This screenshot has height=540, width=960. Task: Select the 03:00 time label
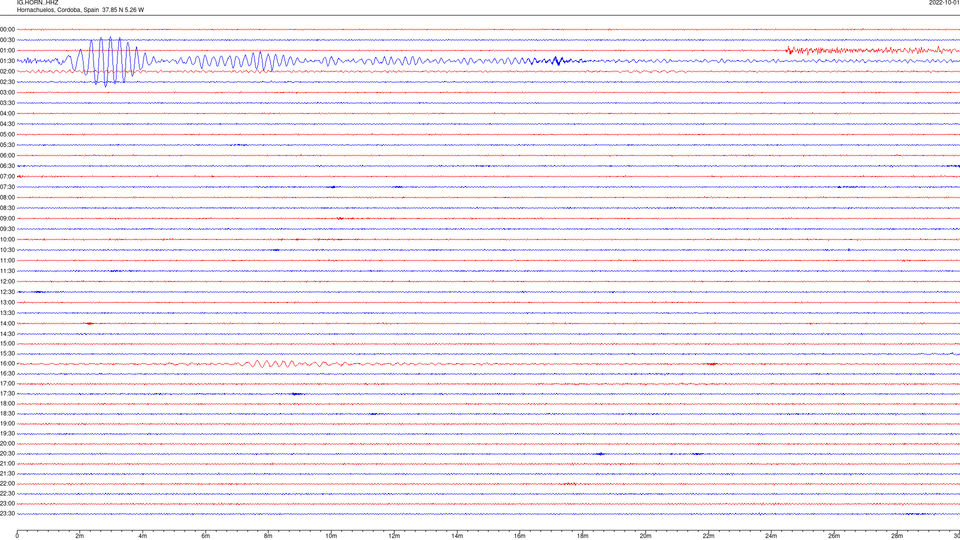[x=7, y=92]
